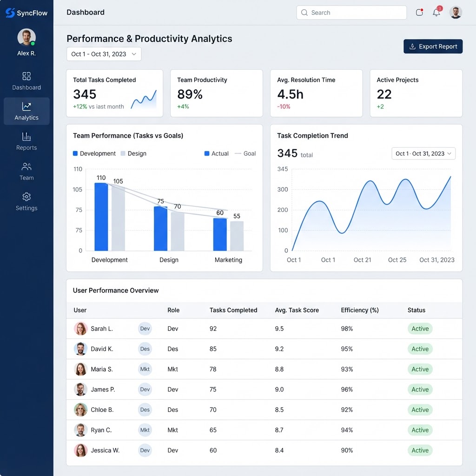The height and width of the screenshot is (476, 476).
Task: Open the notifications bell icon
Action: (x=436, y=13)
